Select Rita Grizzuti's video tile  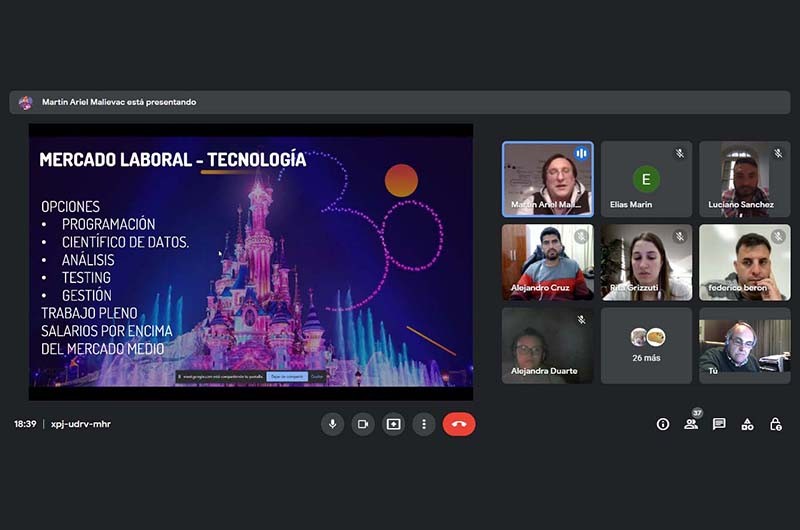coord(646,262)
